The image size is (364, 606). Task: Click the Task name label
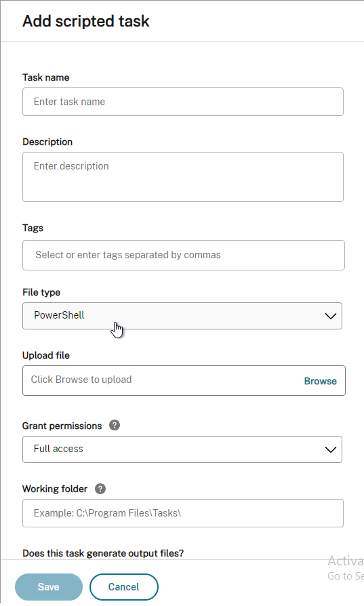pyautogui.click(x=46, y=77)
